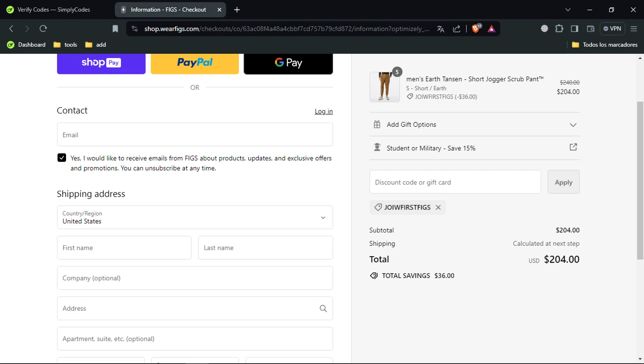644x364 pixels.
Task: Click the browser forward arrow
Action: (x=27, y=29)
